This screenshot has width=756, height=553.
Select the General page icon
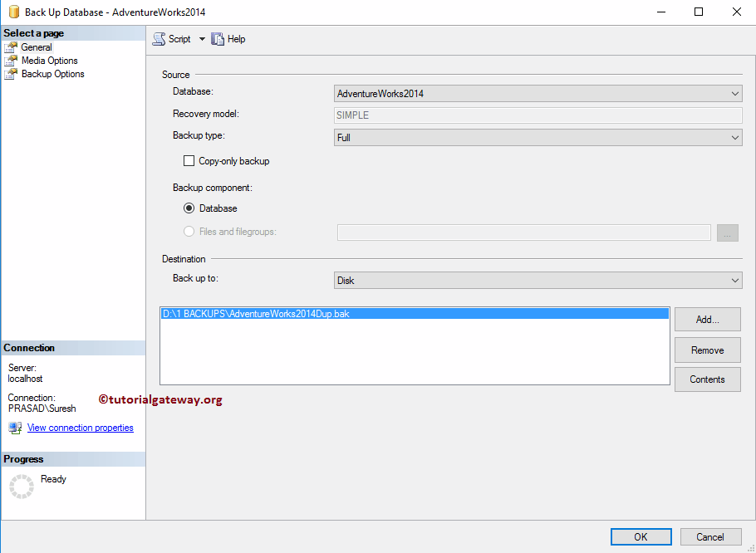(x=11, y=47)
